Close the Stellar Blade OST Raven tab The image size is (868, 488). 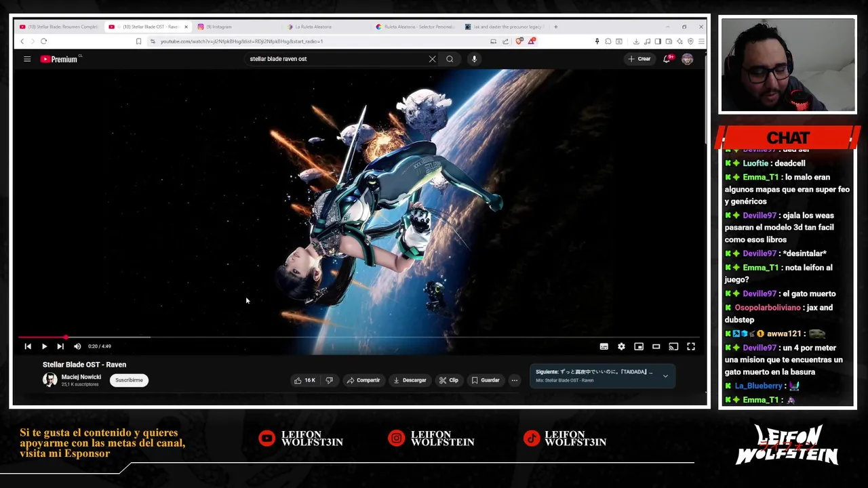pyautogui.click(x=186, y=26)
